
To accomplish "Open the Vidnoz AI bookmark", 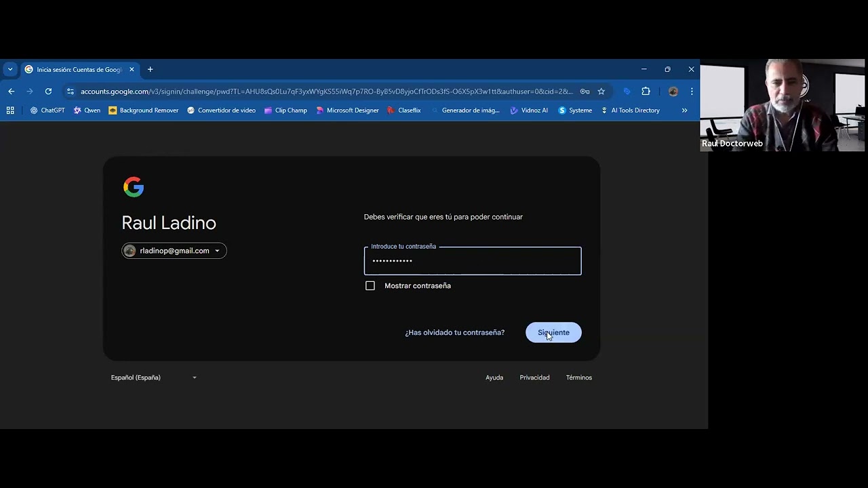I will (x=529, y=110).
